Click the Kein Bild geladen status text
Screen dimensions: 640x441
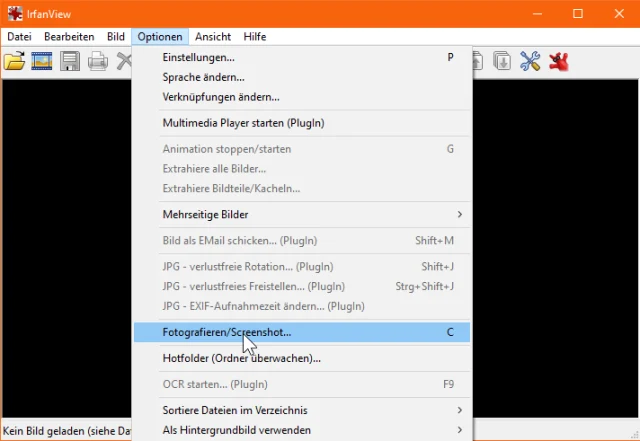67,431
